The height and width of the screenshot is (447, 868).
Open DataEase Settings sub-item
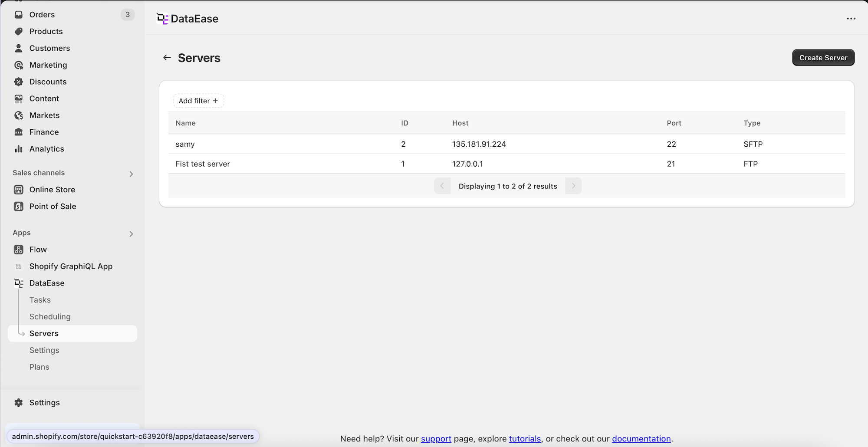click(44, 350)
